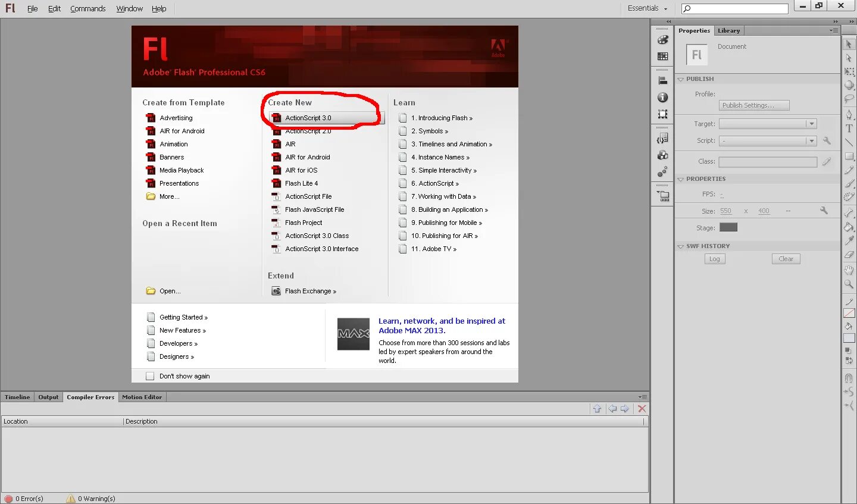Switch to the Output tab

[x=48, y=397]
